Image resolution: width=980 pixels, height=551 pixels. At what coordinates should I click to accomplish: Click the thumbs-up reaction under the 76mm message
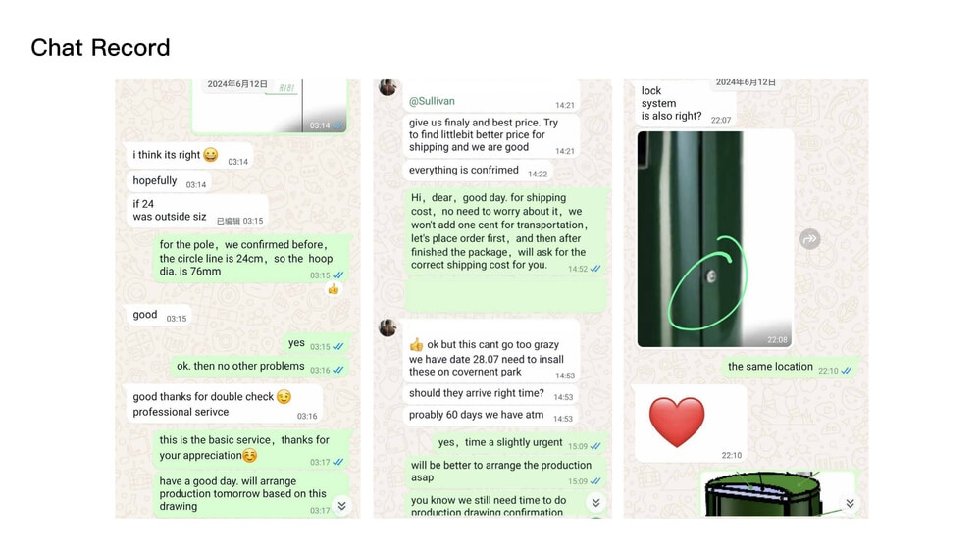tap(334, 289)
